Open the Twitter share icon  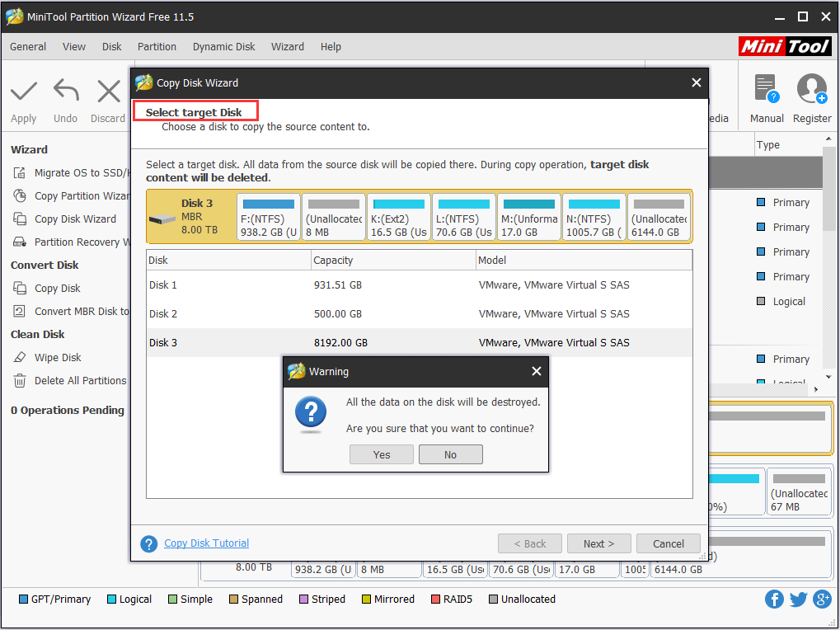(x=798, y=599)
